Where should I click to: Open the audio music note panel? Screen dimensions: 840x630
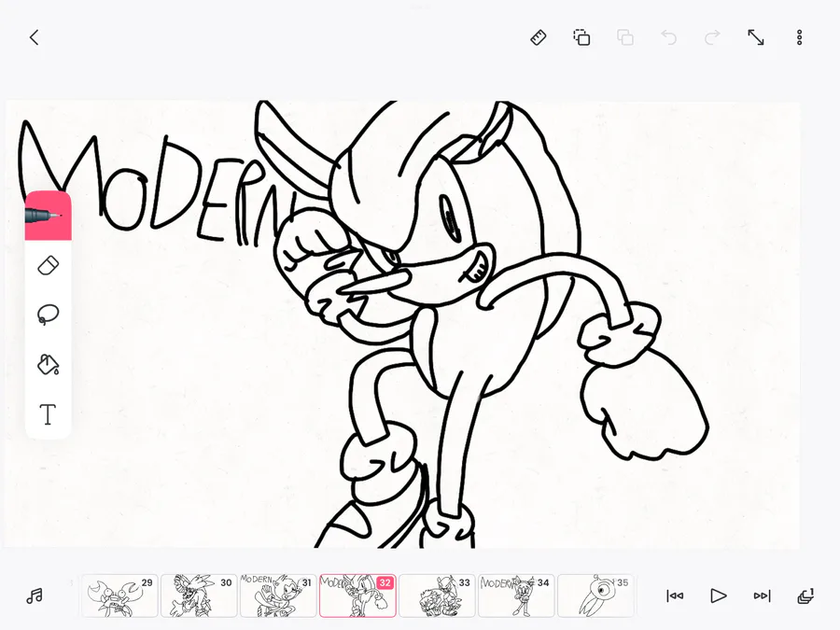pyautogui.click(x=35, y=595)
